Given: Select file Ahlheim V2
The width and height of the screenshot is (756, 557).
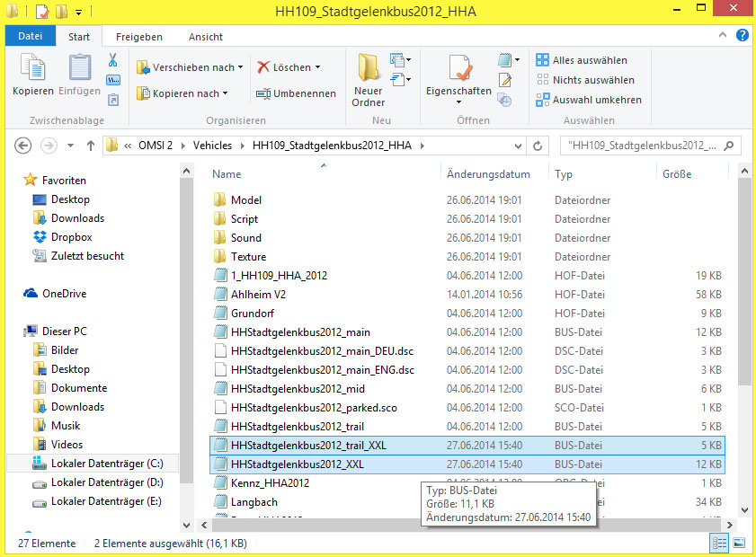Looking at the screenshot, I should click(258, 295).
